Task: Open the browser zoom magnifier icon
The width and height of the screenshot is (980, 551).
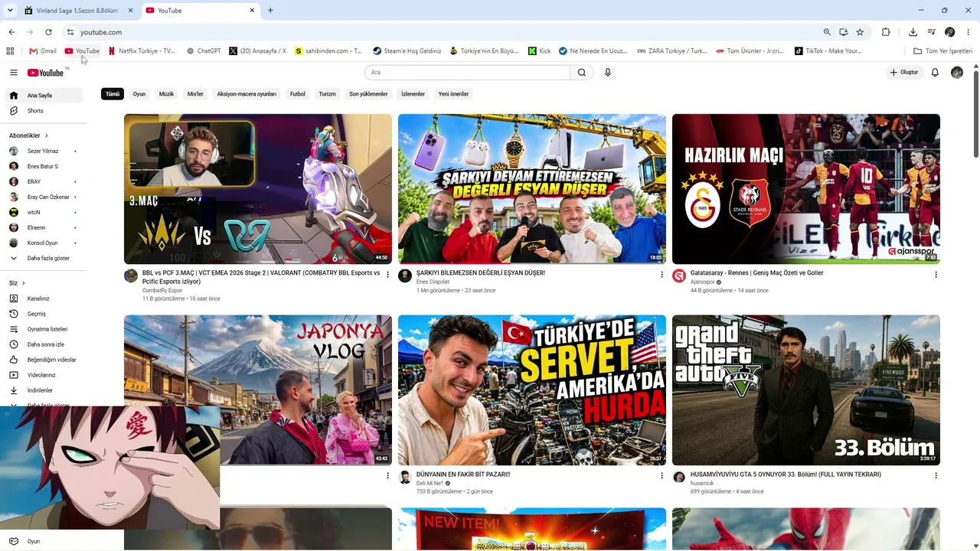Action: 827,32
